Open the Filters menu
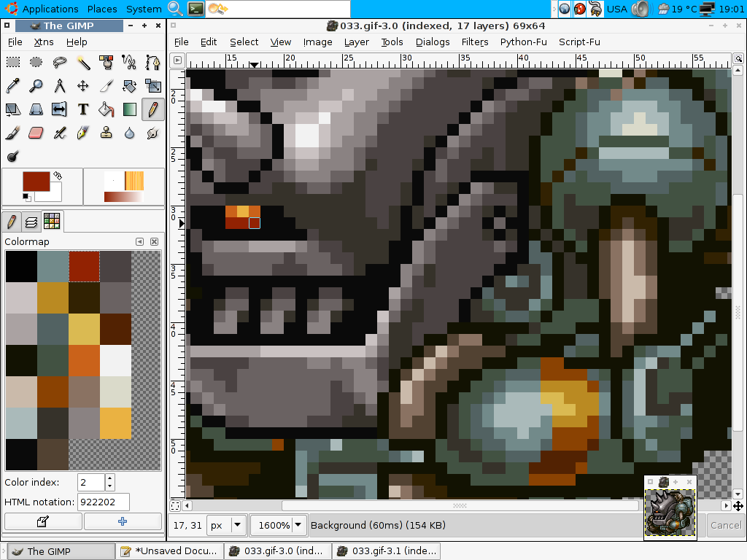The height and width of the screenshot is (560, 747). (x=475, y=42)
